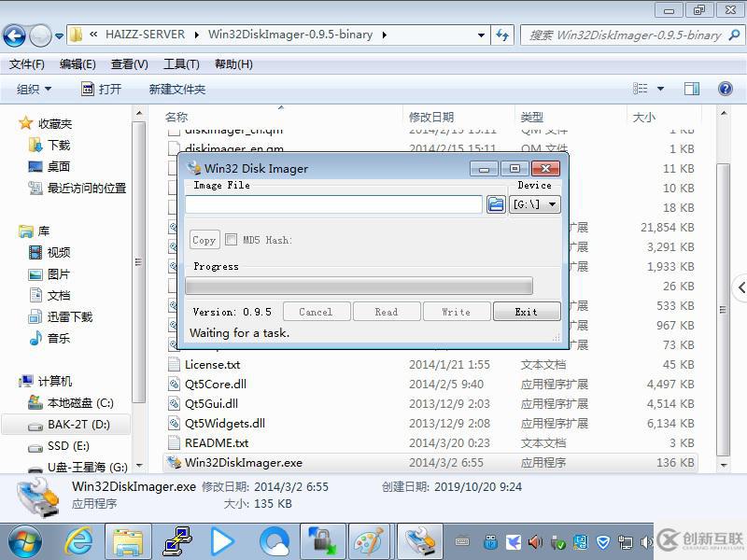Open the 编辑(E) menu
Screen dimensions: 747x560
[78, 63]
